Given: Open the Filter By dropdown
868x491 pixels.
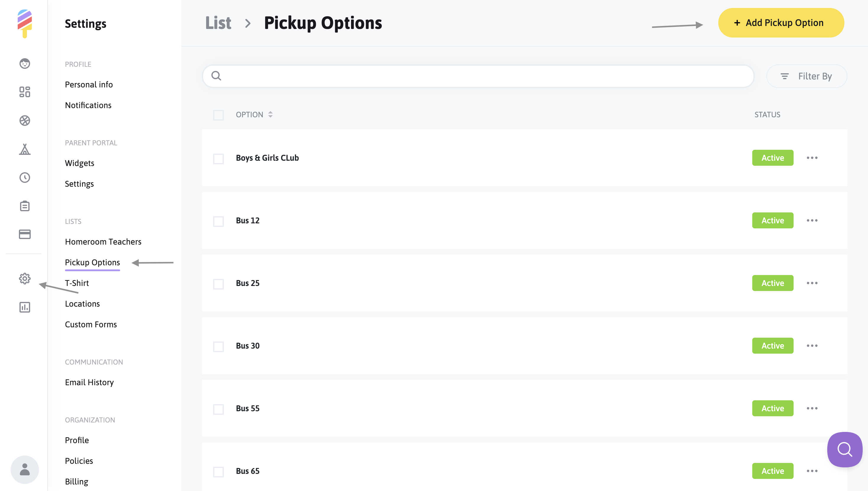Looking at the screenshot, I should (806, 76).
